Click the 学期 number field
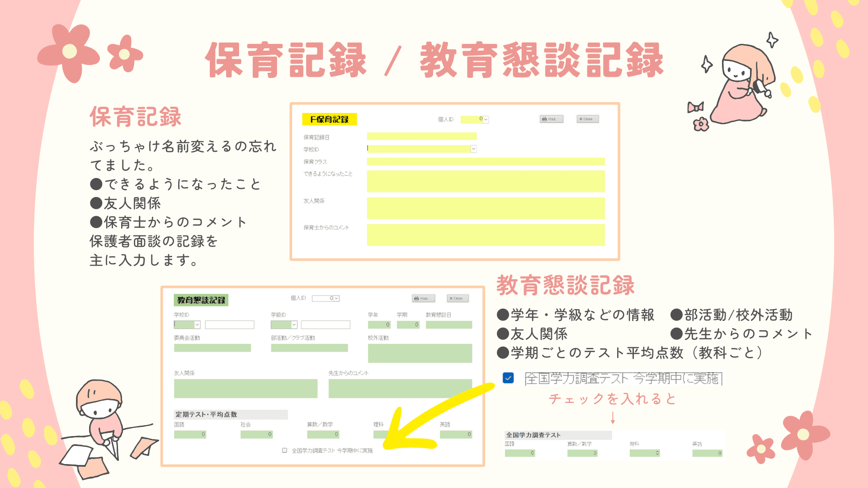 point(408,325)
